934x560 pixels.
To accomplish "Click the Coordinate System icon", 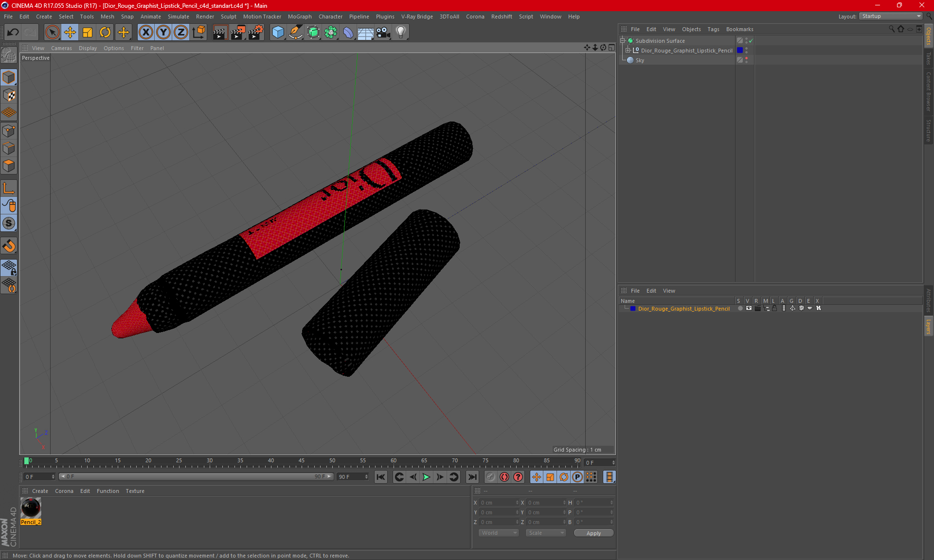I will coord(198,33).
